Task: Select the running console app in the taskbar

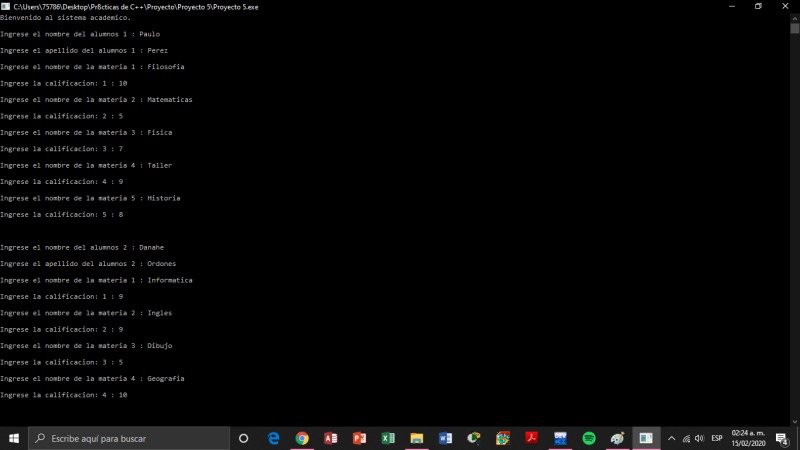Action: pyautogui.click(x=647, y=438)
